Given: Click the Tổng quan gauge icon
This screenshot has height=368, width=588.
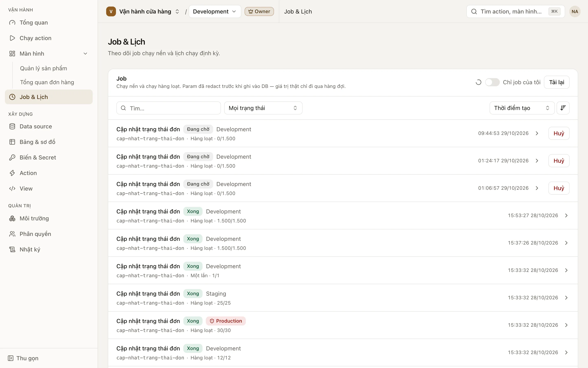Looking at the screenshot, I should [x=12, y=23].
